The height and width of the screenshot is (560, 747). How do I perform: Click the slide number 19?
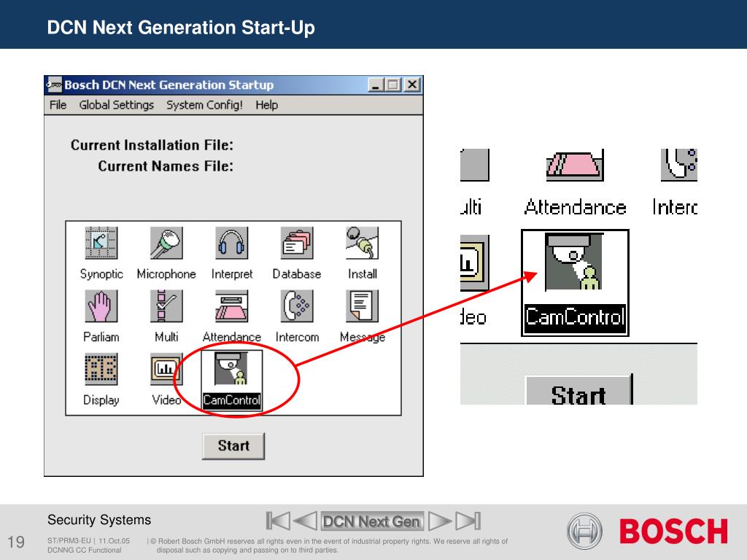(x=16, y=542)
